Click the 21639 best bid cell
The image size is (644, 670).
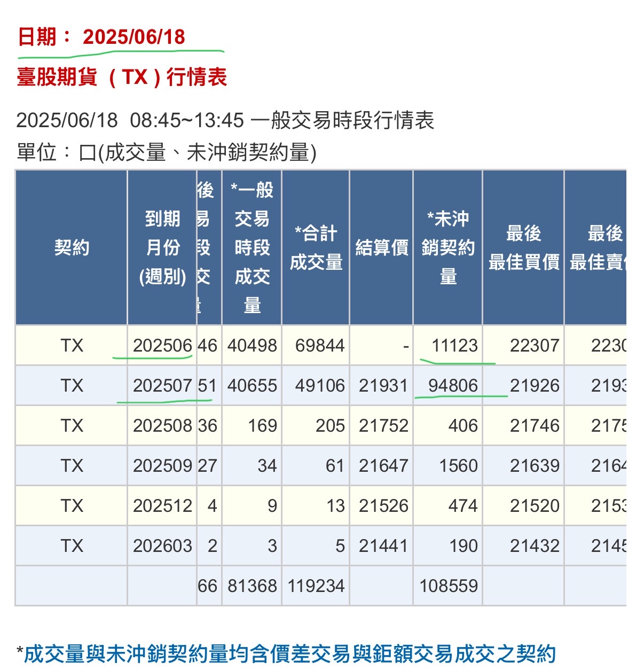[523, 466]
